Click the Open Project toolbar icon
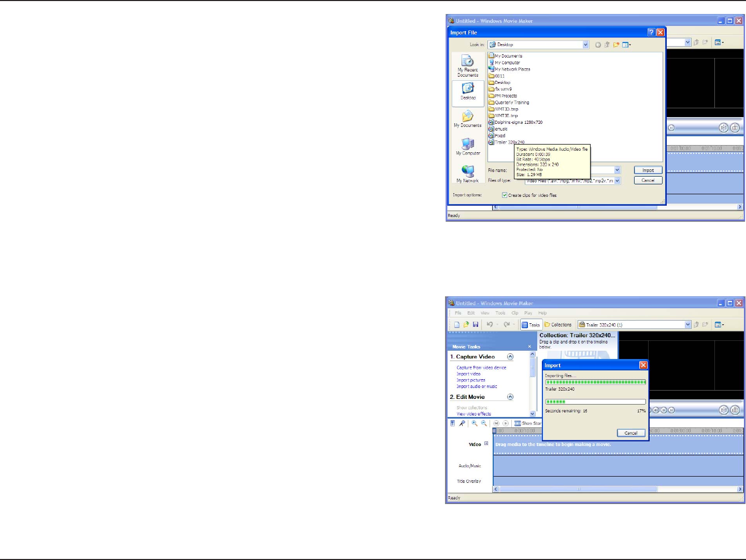 466,325
